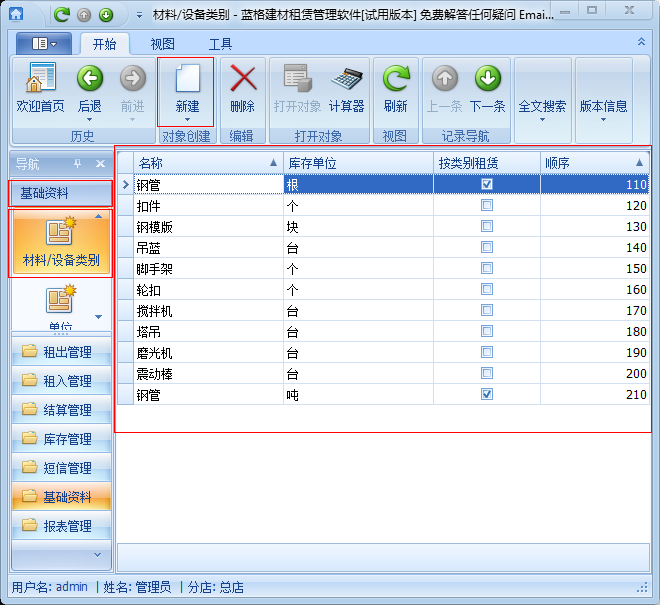The image size is (660, 605).
Task: Open the 租入管理 navigation group
Action: coord(61,381)
